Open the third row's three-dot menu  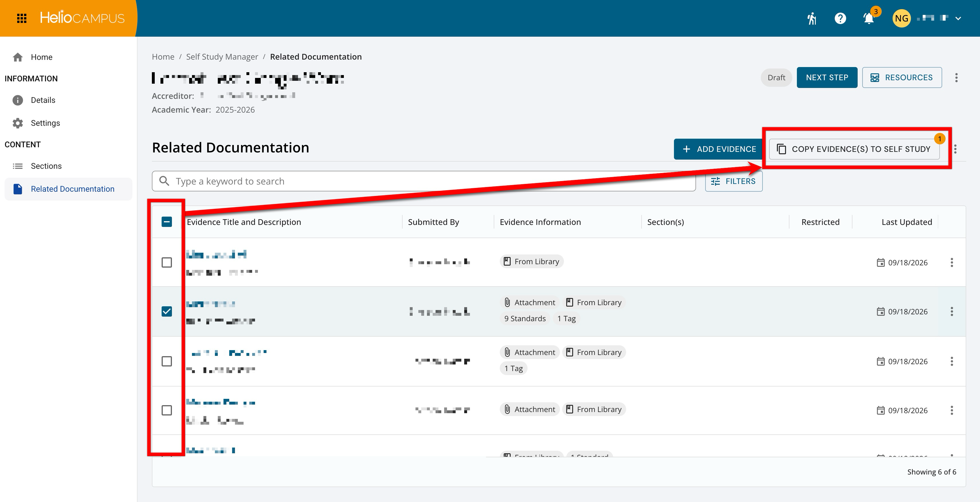coord(951,361)
